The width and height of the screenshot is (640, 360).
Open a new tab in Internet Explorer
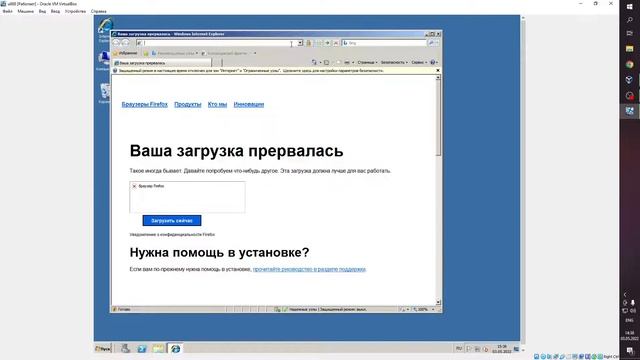click(218, 63)
